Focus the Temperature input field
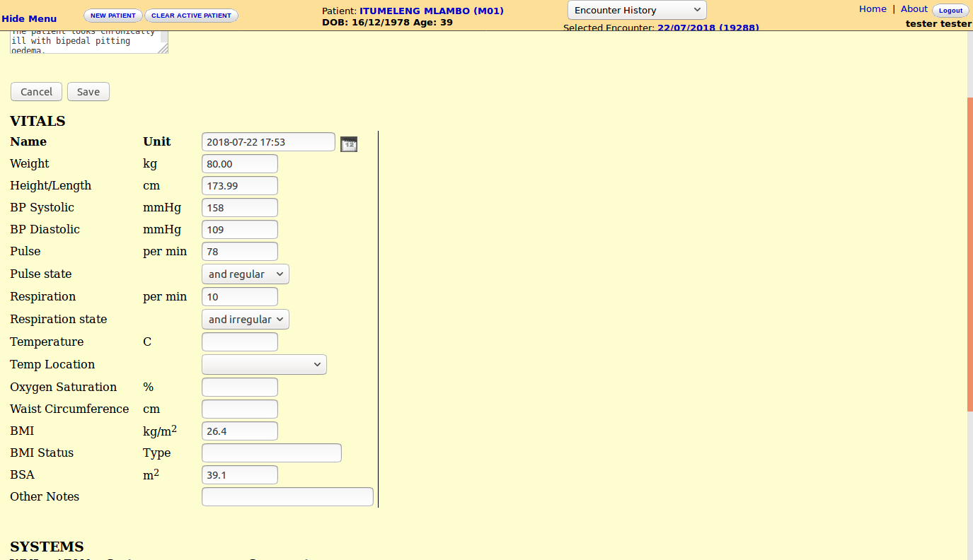 240,342
